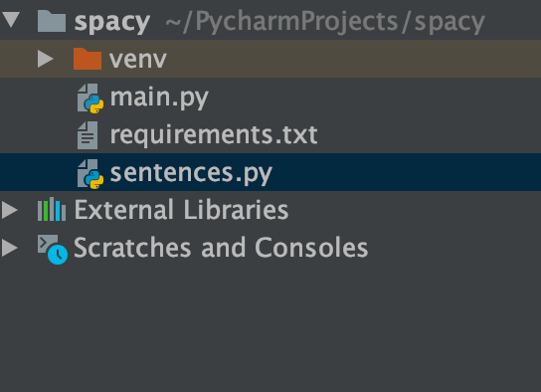Expand External Libraries disclosure triangle
The image size is (541, 392).
(9, 210)
